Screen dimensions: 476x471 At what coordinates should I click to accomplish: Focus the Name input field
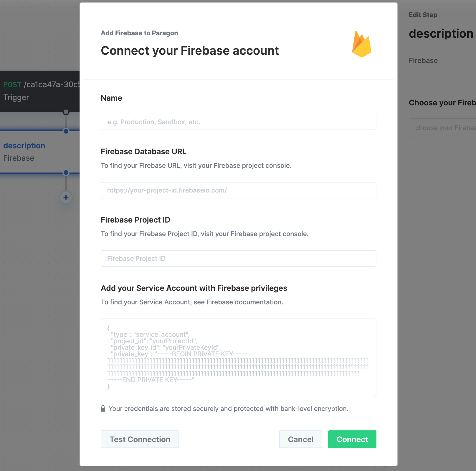coord(239,122)
